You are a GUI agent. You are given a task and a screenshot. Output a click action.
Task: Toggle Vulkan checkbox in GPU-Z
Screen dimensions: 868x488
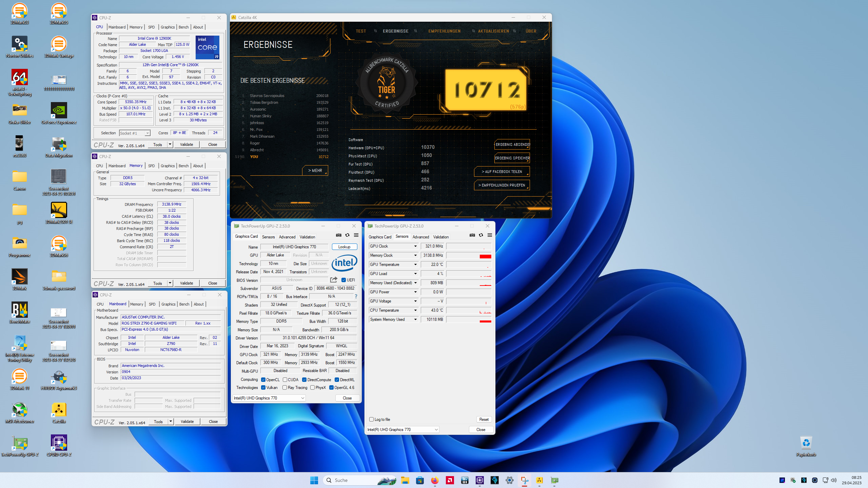tap(263, 388)
